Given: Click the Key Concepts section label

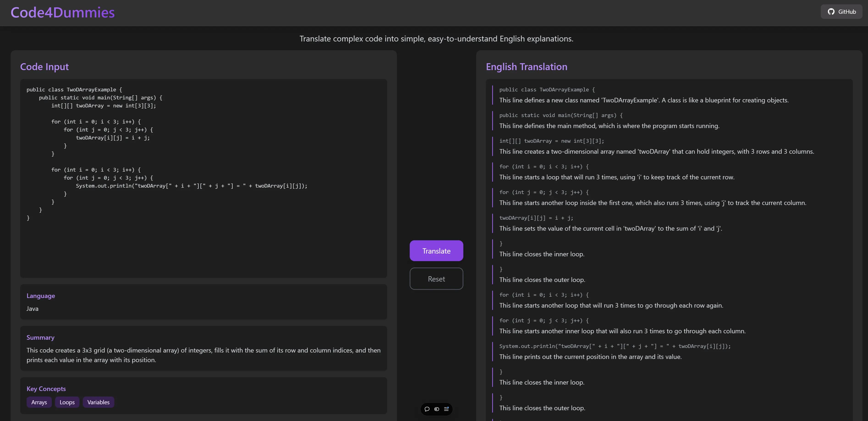Looking at the screenshot, I should pos(46,389).
